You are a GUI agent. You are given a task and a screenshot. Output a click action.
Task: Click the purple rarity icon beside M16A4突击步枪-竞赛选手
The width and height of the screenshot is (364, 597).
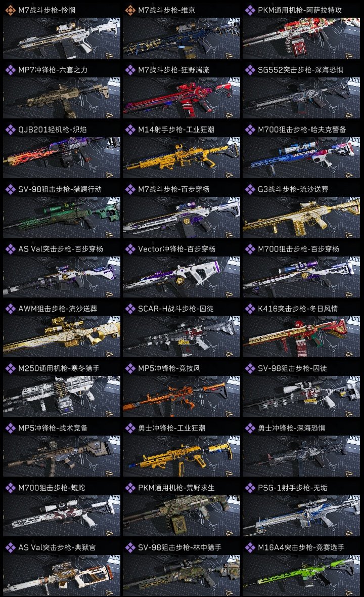click(250, 547)
